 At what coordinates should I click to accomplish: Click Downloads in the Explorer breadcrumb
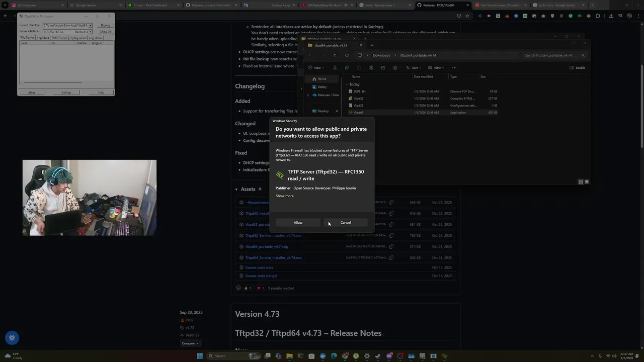[381, 55]
